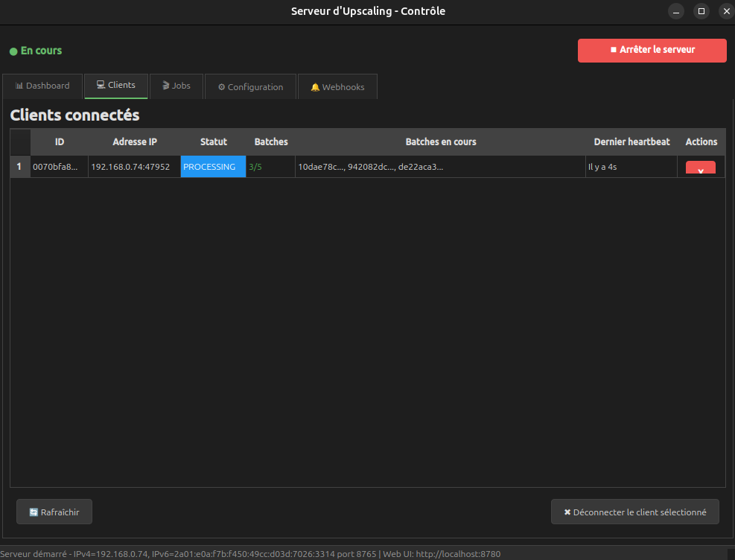
Task: Click the red disconnect icon in Actions column
Action: (700, 168)
